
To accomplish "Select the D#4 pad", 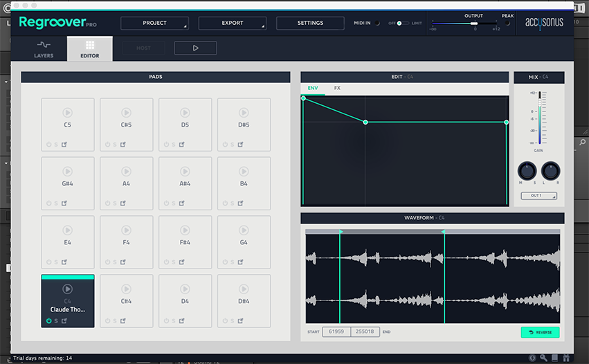I will tap(244, 301).
